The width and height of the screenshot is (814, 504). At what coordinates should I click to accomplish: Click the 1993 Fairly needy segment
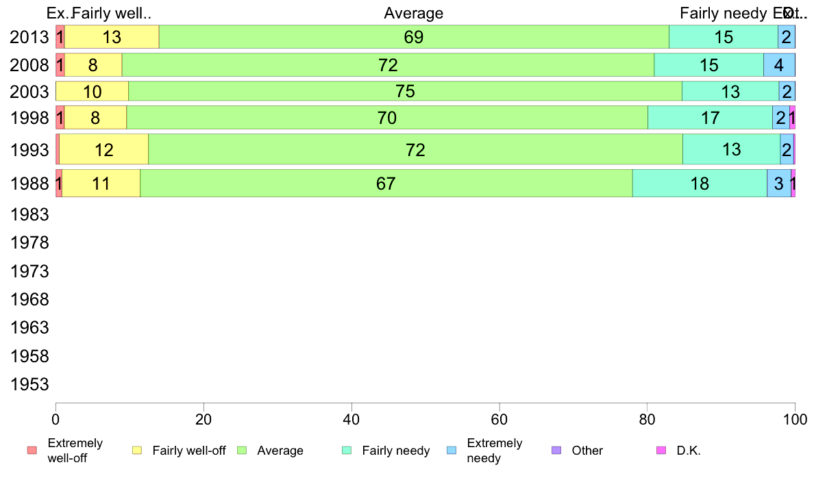731,149
